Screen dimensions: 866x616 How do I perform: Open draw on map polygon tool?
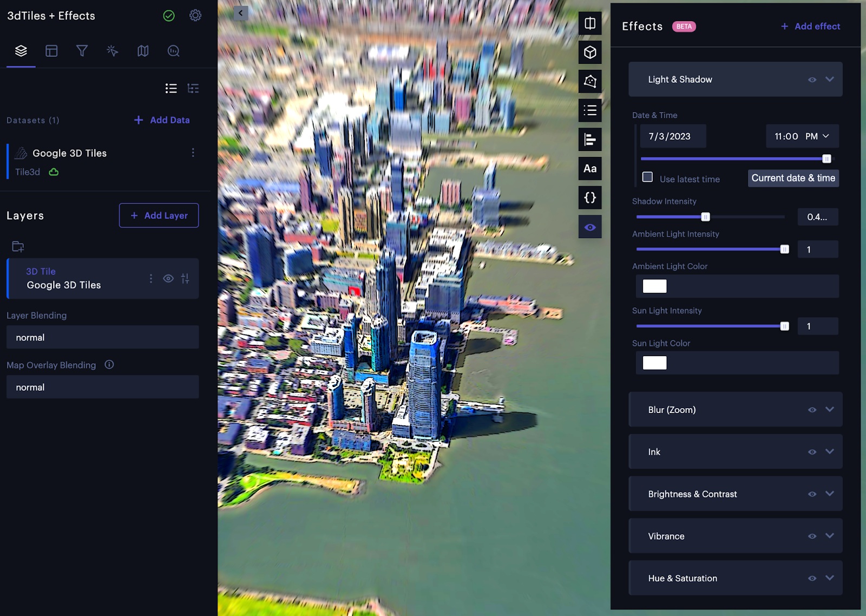click(590, 81)
